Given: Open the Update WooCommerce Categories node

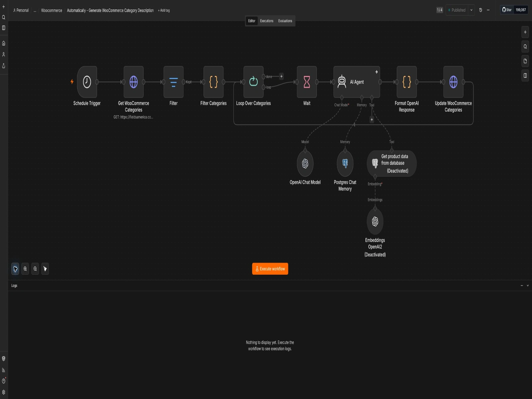Looking at the screenshot, I should click(x=453, y=82).
